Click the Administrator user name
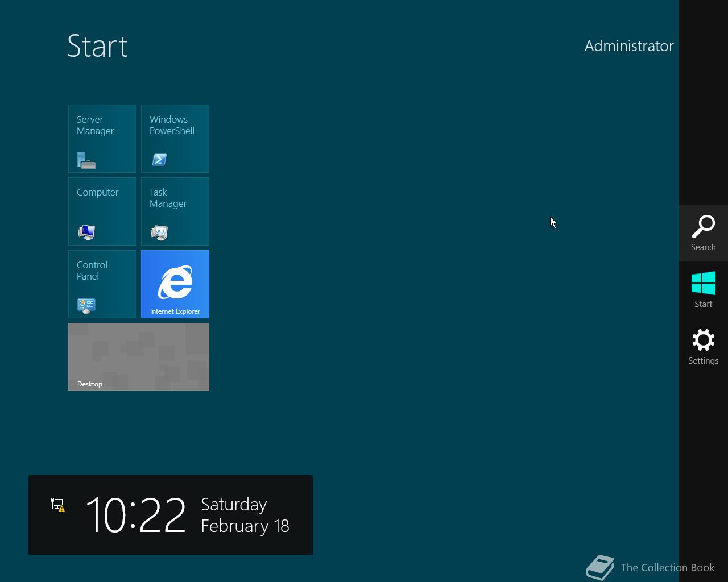Image resolution: width=728 pixels, height=582 pixels. pyautogui.click(x=629, y=46)
